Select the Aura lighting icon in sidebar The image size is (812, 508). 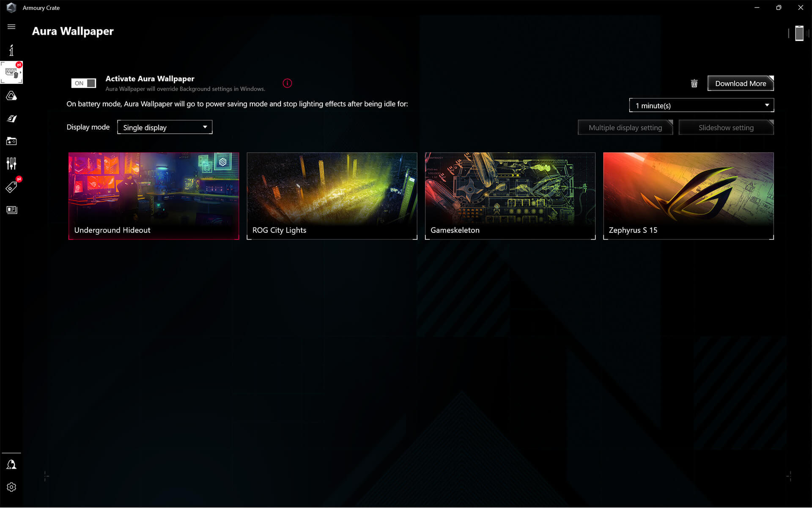(11, 95)
